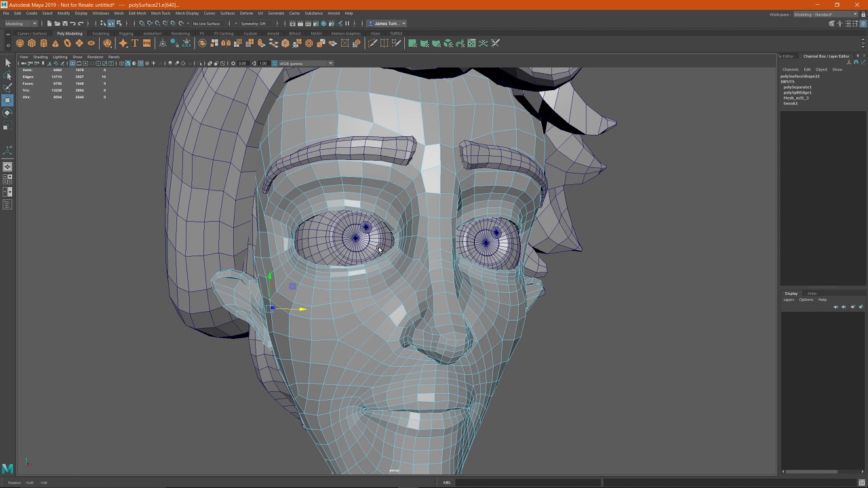Create a polygon cube from the shelf

tap(32, 43)
